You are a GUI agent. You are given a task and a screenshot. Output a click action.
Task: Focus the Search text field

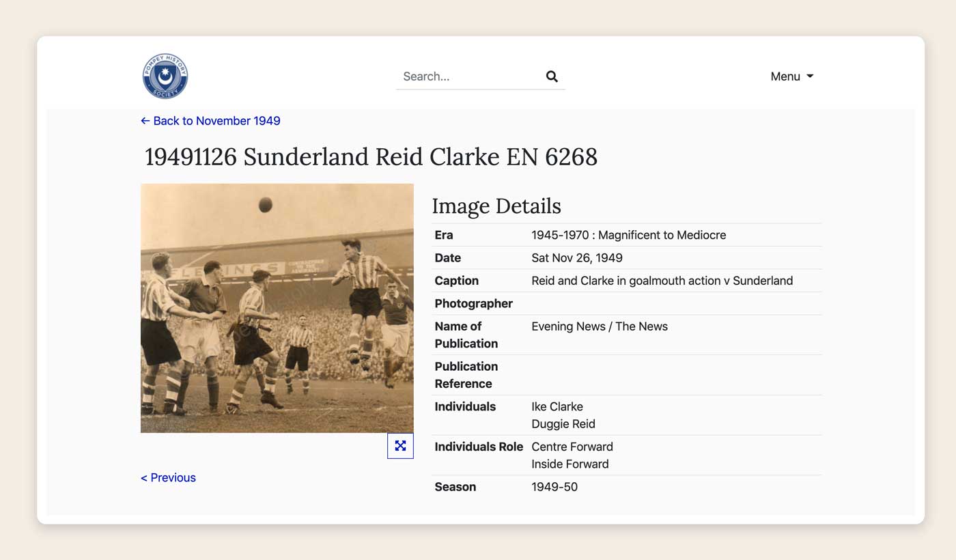(471, 76)
